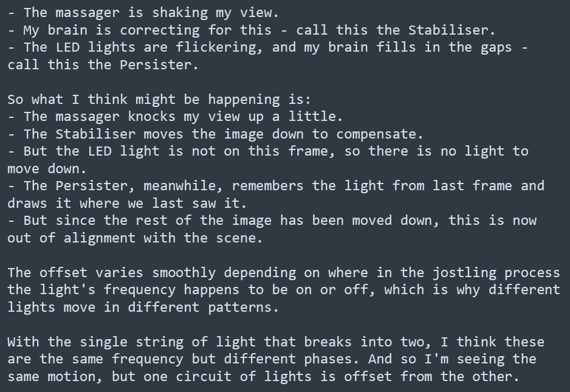The width and height of the screenshot is (570, 392).
Task: Click the word "compensate"
Action: click(x=376, y=134)
